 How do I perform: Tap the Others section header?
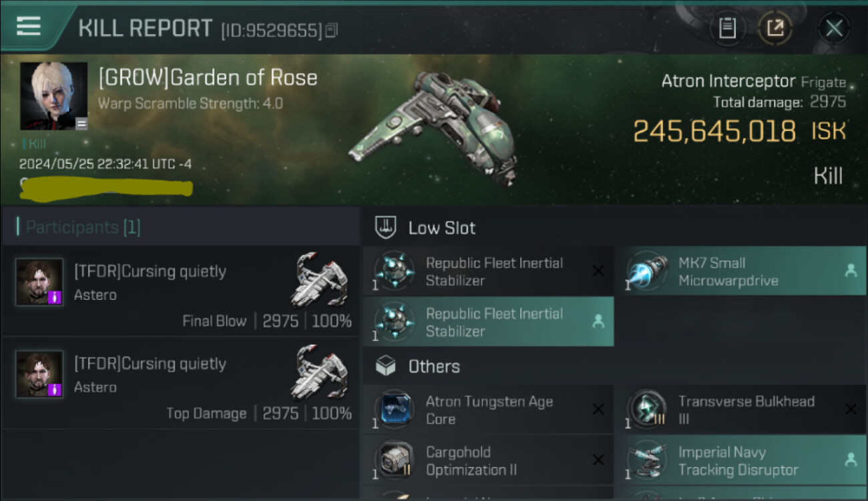[x=433, y=366]
